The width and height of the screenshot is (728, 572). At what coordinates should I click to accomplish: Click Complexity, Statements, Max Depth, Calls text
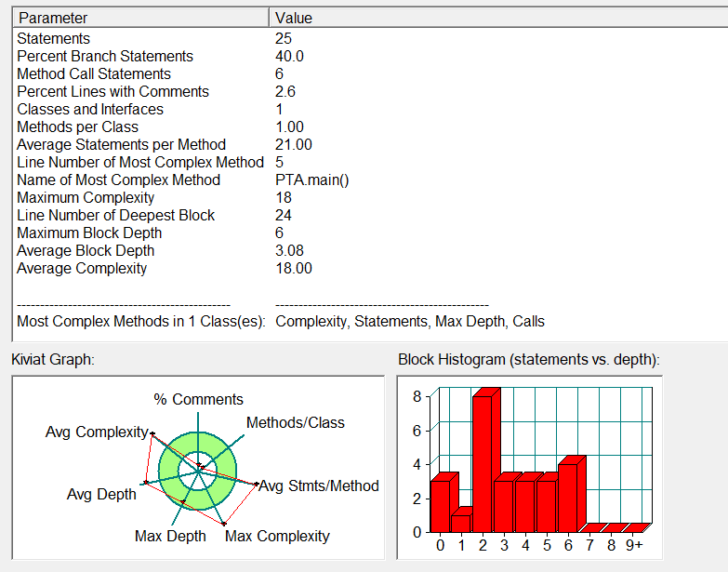(410, 321)
